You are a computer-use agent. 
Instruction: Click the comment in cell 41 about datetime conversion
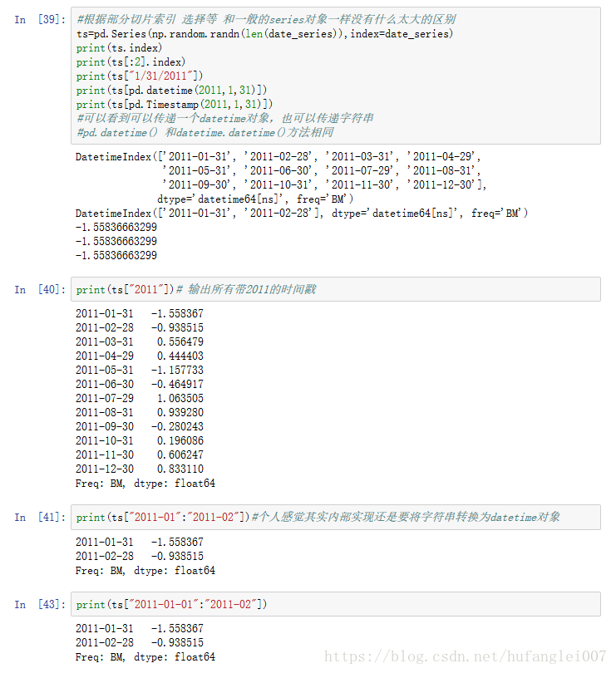pyautogui.click(x=406, y=517)
